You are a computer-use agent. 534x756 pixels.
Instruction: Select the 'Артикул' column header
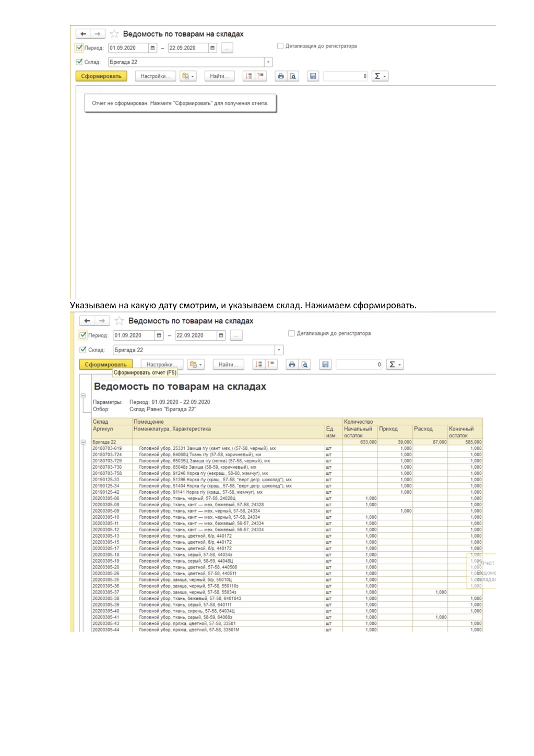click(112, 432)
